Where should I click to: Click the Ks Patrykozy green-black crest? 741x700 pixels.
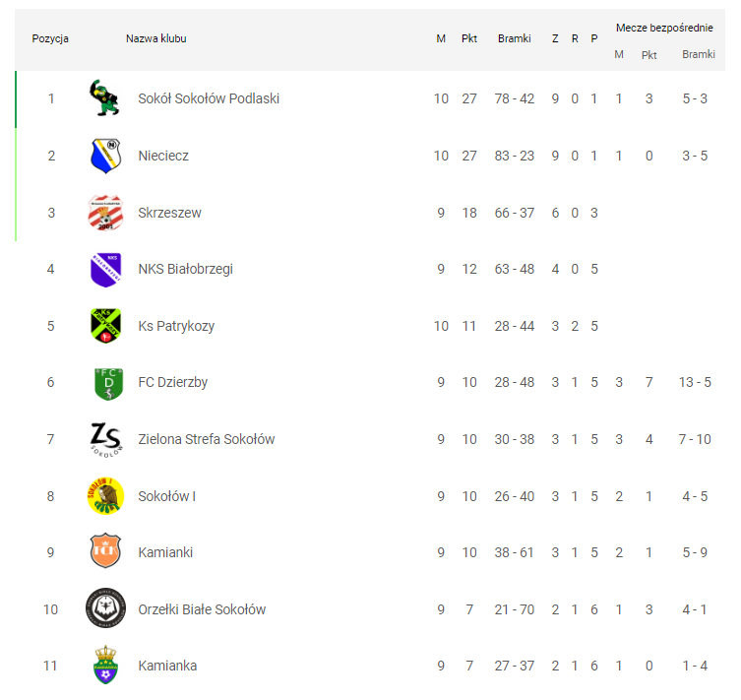tap(105, 326)
